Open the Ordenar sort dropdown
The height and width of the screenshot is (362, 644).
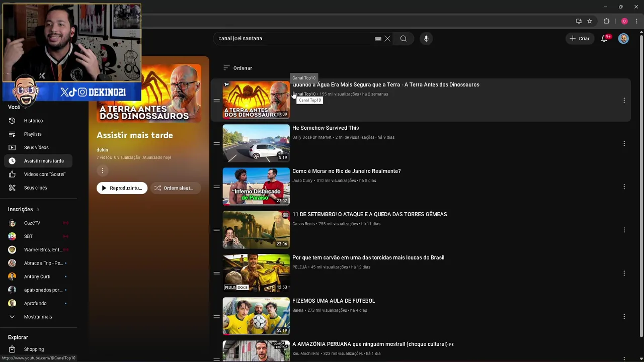coord(237,68)
